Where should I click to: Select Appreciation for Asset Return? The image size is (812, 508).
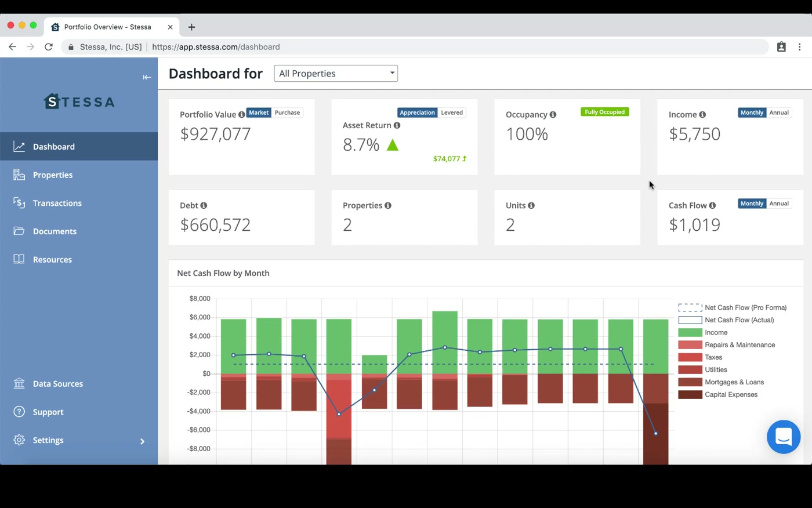417,113
